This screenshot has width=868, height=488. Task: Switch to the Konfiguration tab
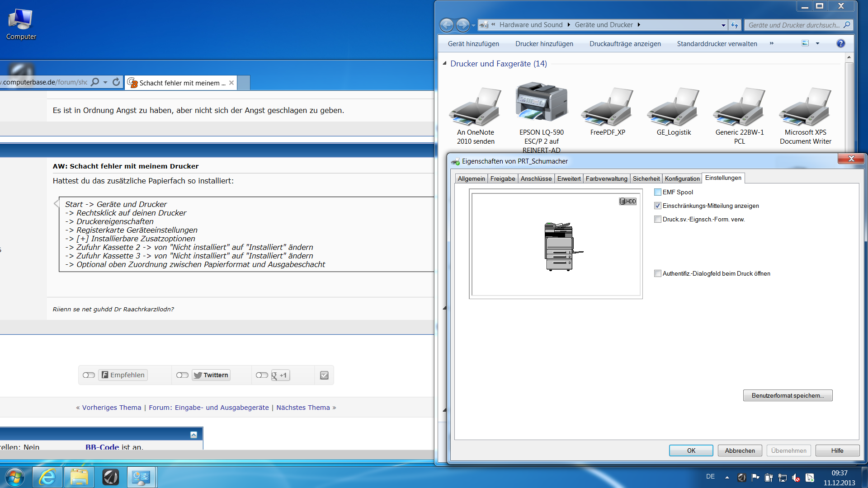[x=682, y=179]
